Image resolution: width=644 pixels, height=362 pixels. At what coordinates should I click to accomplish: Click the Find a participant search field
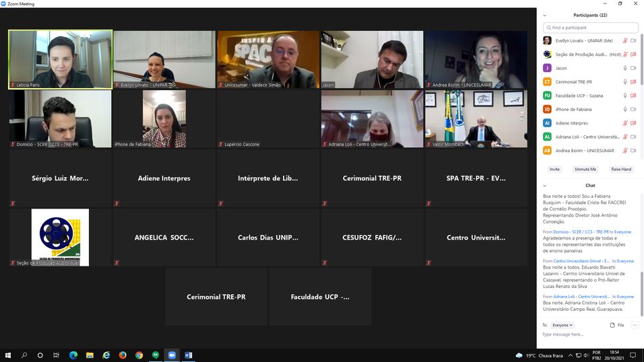(x=590, y=28)
